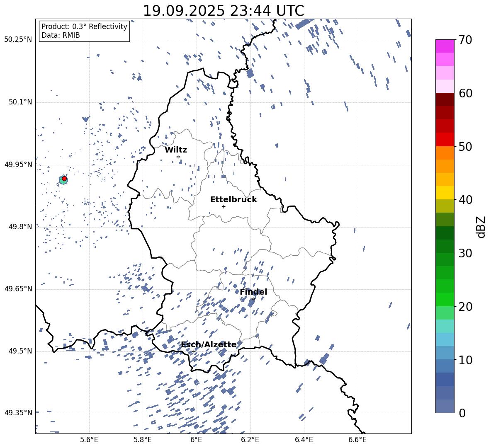Click the 'Product: 0.3° Reflectivity' text
This screenshot has height=448, width=491.
pyautogui.click(x=84, y=27)
